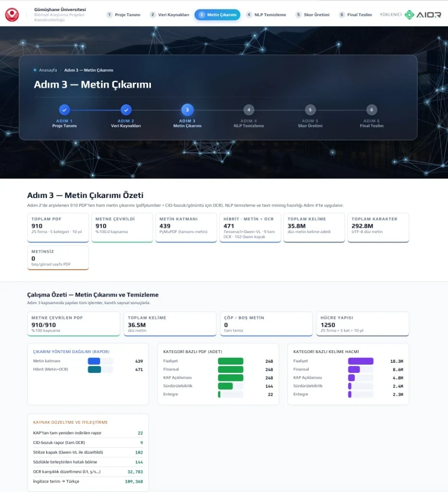
Task: Click the Metin katmanı blue distribution bar
Action: click(94, 361)
